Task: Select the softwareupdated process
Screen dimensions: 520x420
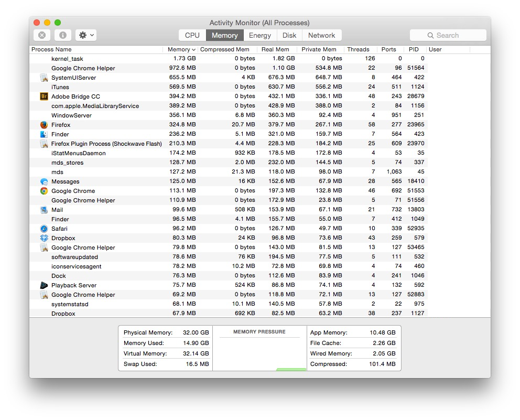Action: click(x=229, y=257)
